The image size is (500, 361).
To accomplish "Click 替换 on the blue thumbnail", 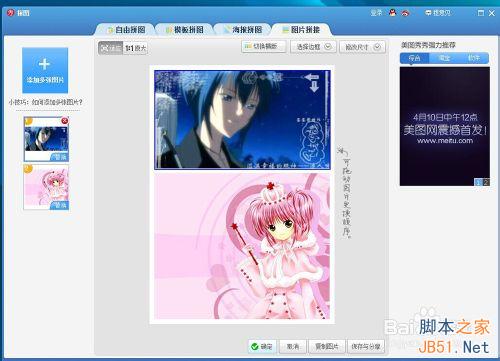I will click(59, 157).
